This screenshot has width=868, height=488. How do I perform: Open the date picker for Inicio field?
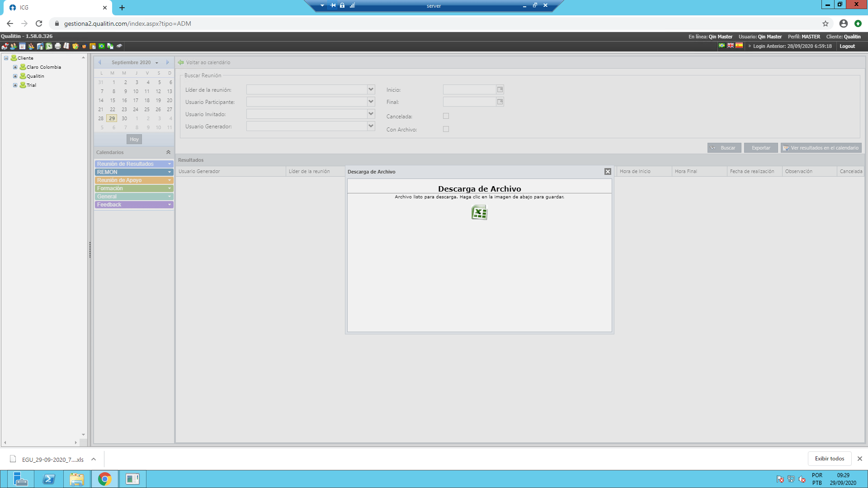[500, 89]
